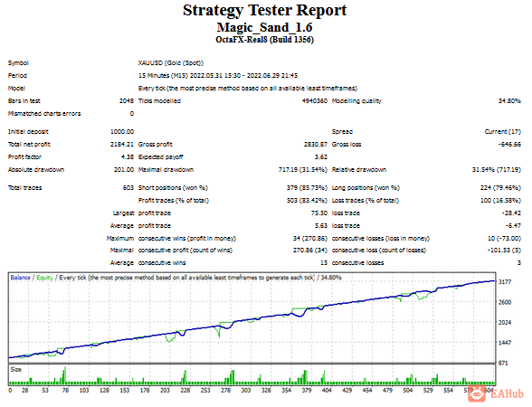The width and height of the screenshot is (532, 407).
Task: Click Profit trades value '503 (83.42%)'
Action: tap(307, 201)
